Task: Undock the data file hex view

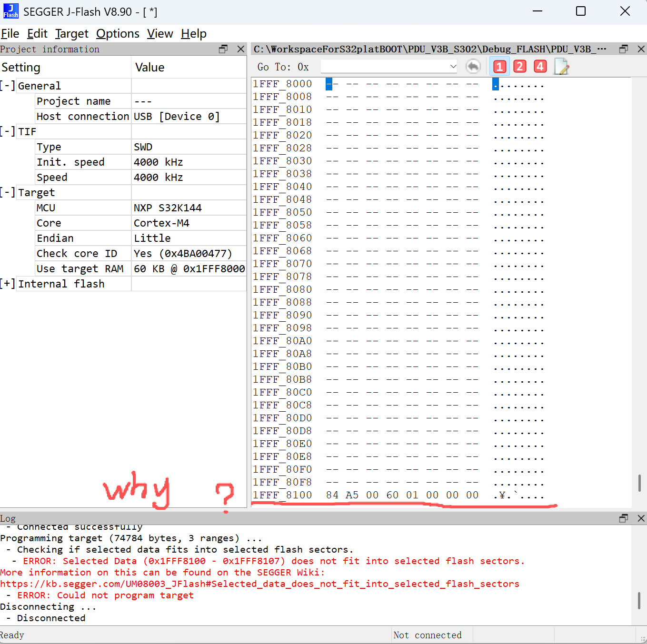Action: 624,49
